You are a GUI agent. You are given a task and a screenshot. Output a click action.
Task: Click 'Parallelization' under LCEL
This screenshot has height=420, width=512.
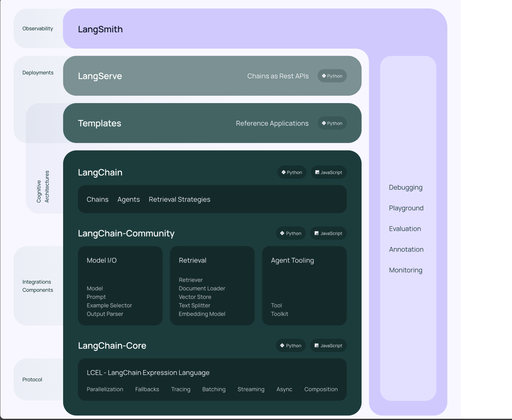click(x=105, y=389)
